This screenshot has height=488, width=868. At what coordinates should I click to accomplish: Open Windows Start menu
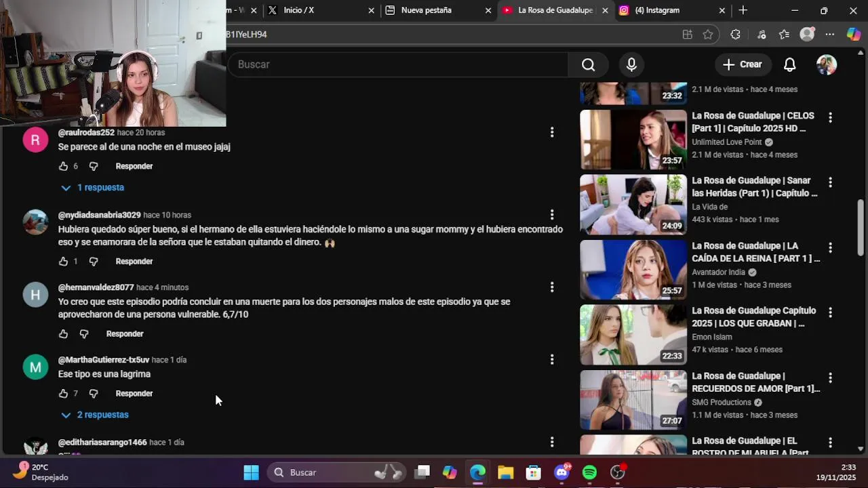point(251,472)
